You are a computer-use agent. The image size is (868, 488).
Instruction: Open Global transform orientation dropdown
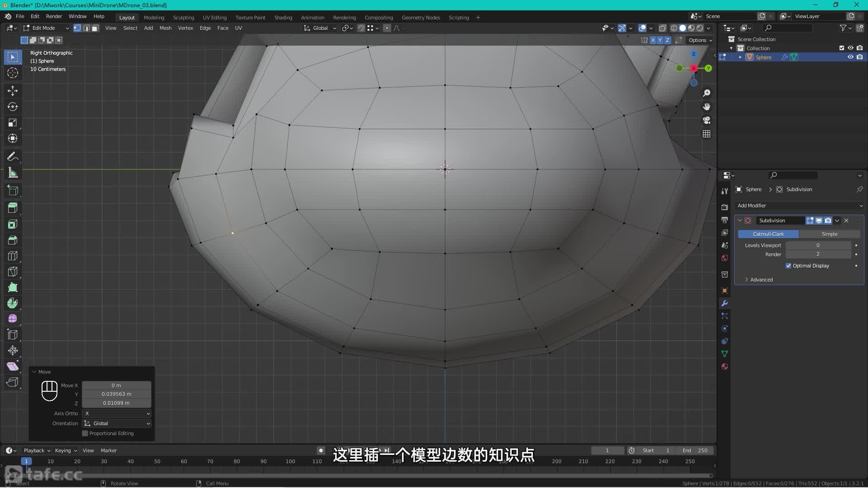coord(320,28)
